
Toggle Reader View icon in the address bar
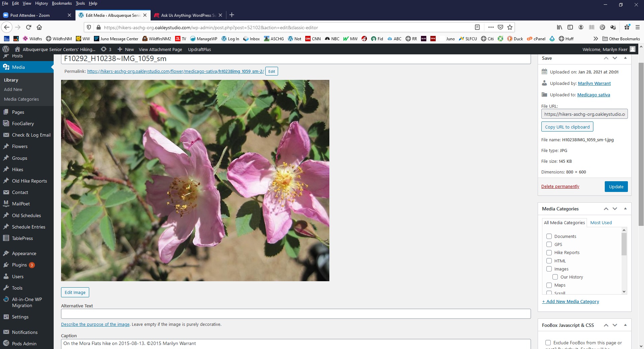tap(477, 27)
